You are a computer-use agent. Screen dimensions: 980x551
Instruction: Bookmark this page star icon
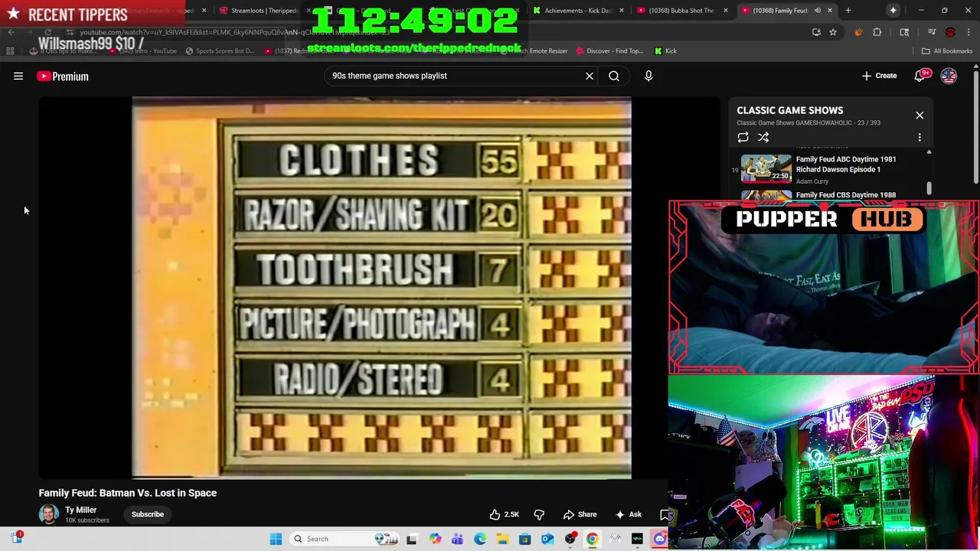[x=833, y=32]
